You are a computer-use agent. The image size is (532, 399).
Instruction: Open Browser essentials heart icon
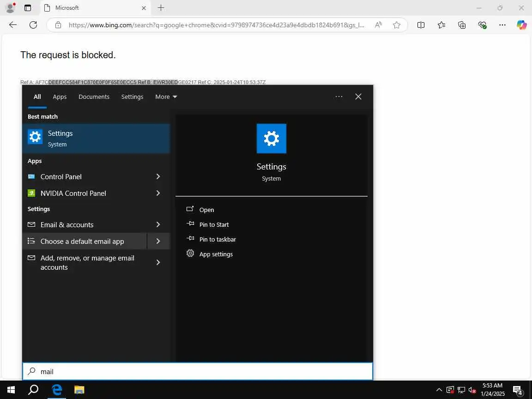482,25
